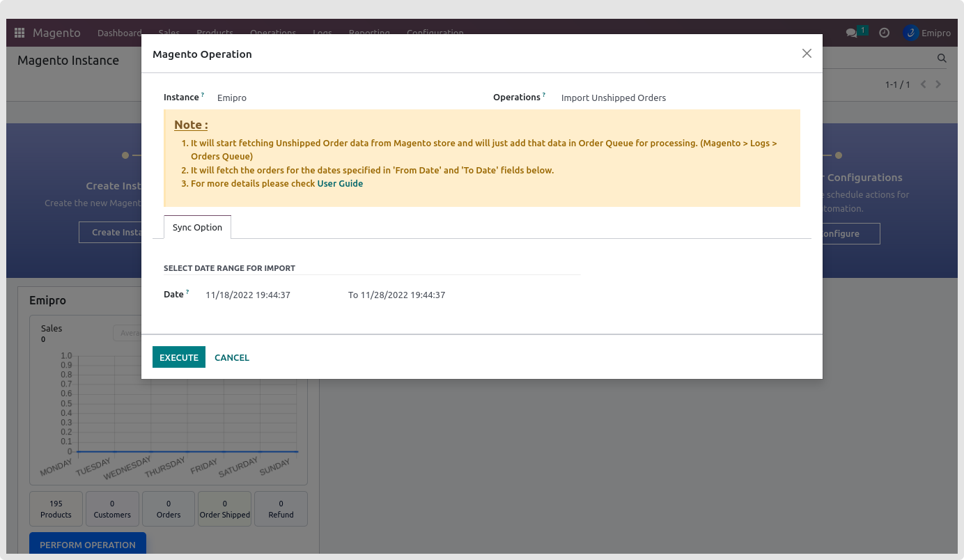Close the Magento Operation dialog
This screenshot has width=964, height=560.
(807, 54)
